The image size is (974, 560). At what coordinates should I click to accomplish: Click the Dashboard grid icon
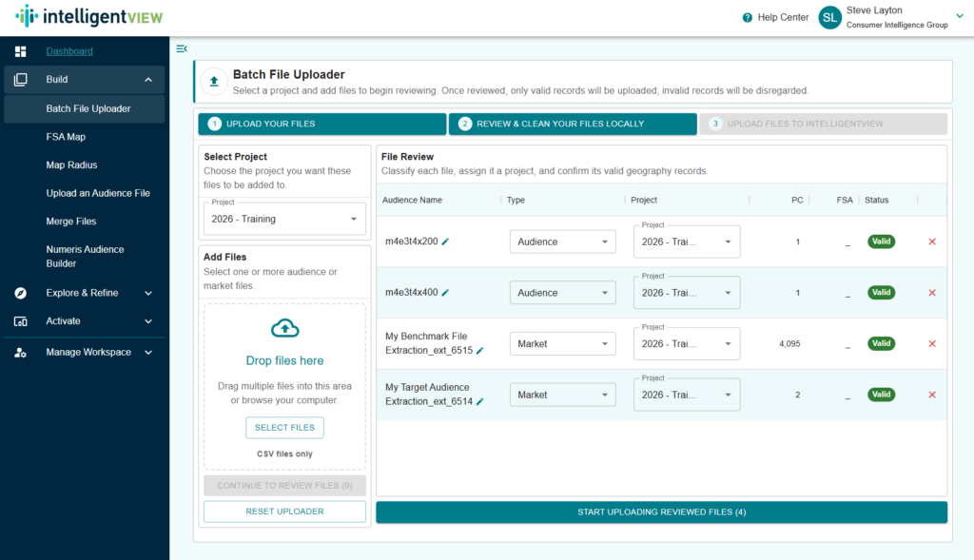[21, 51]
